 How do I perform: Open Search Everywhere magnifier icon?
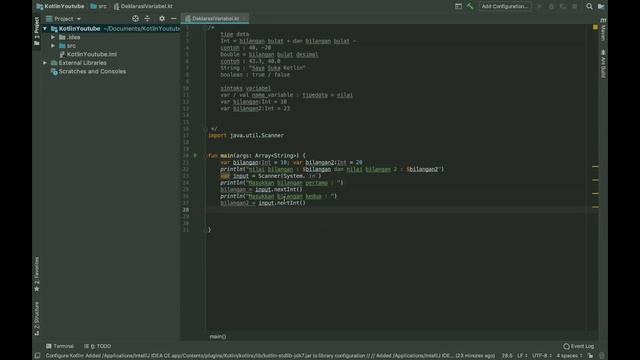[589, 6]
